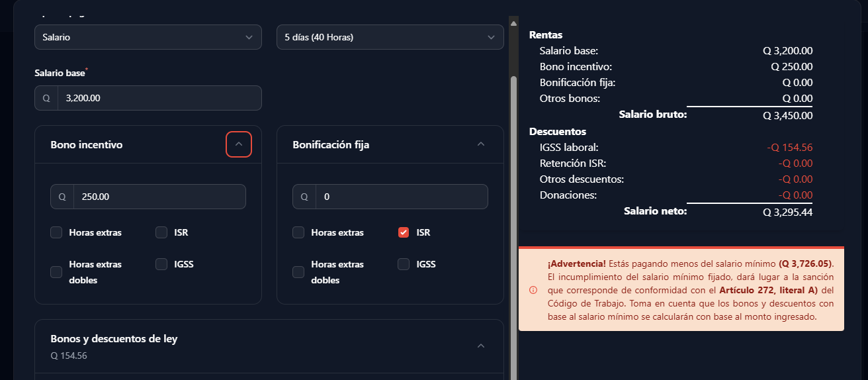The image size is (868, 380).
Task: Click the Bono incentivo amount field
Action: (160, 197)
